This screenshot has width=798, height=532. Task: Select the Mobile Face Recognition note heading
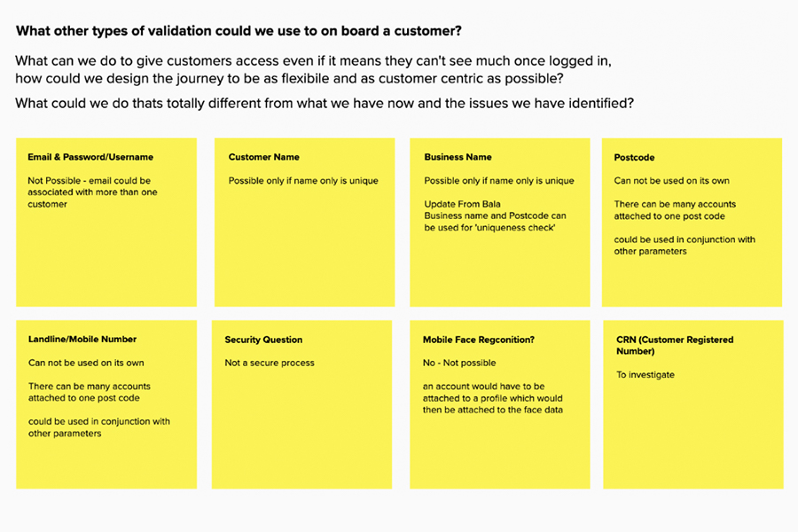[478, 340]
